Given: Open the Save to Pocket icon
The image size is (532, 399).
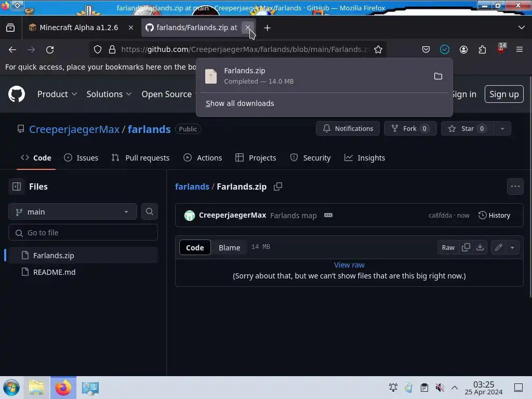Looking at the screenshot, I should coord(426,49).
